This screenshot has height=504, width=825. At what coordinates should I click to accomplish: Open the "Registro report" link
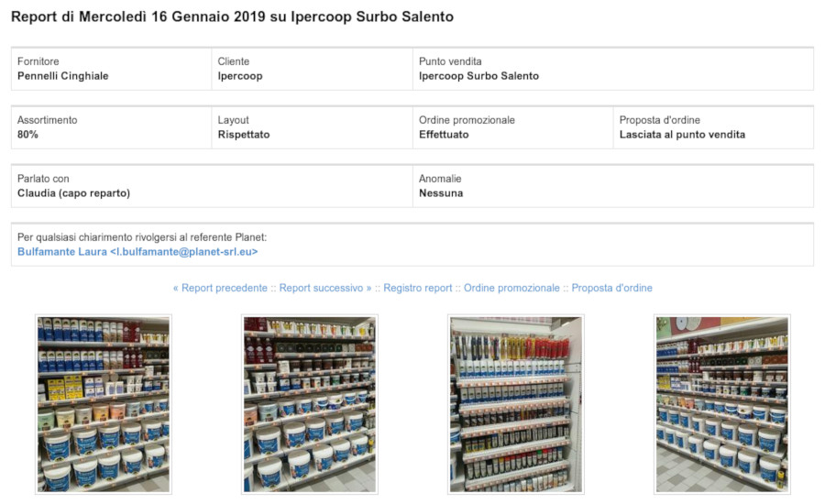click(418, 288)
